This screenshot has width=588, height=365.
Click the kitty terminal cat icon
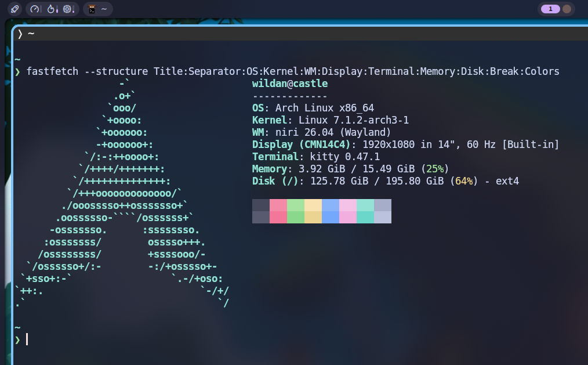[92, 9]
